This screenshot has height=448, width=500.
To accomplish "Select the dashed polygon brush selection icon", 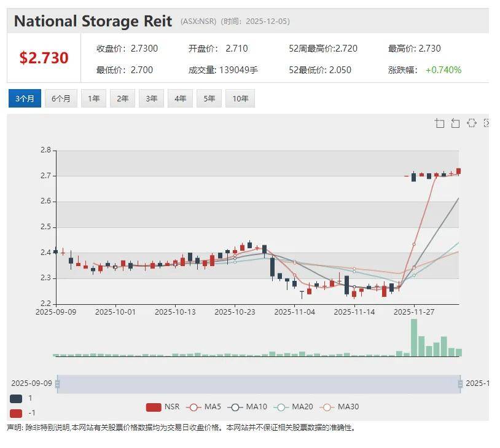I will (471, 124).
